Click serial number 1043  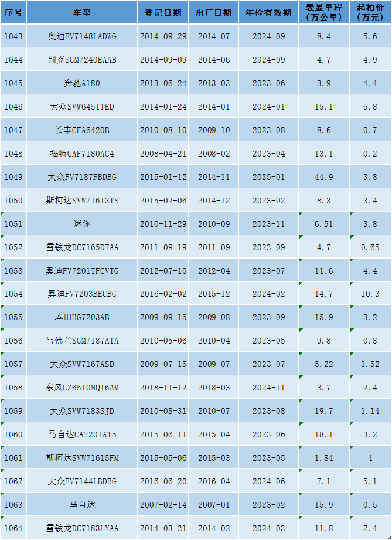pyautogui.click(x=13, y=36)
